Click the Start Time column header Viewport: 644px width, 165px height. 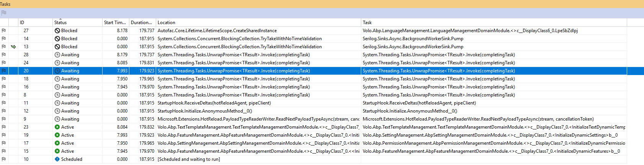point(114,23)
